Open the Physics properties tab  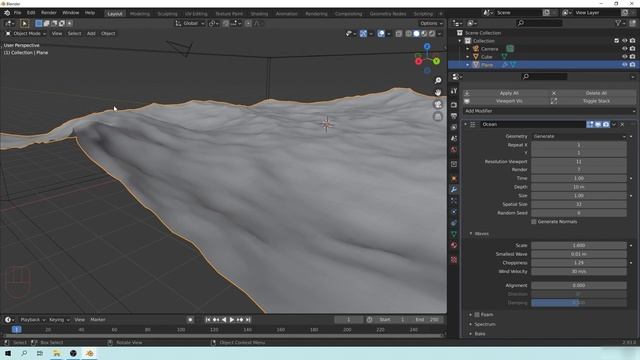click(x=454, y=212)
